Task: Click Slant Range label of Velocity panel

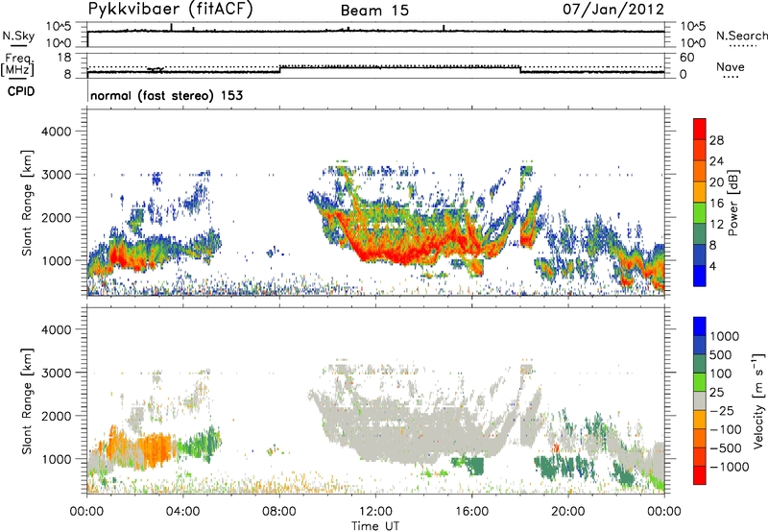Action: pyautogui.click(x=27, y=400)
